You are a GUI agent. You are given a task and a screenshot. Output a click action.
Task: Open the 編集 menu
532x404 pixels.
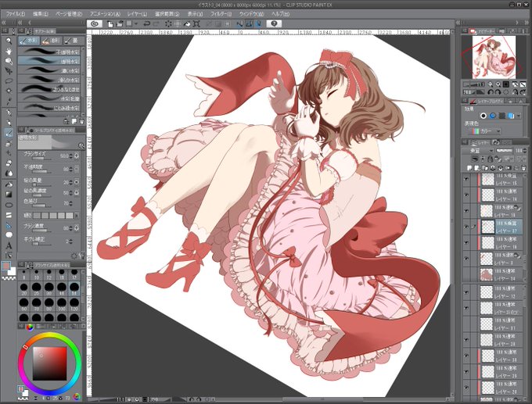pos(41,14)
